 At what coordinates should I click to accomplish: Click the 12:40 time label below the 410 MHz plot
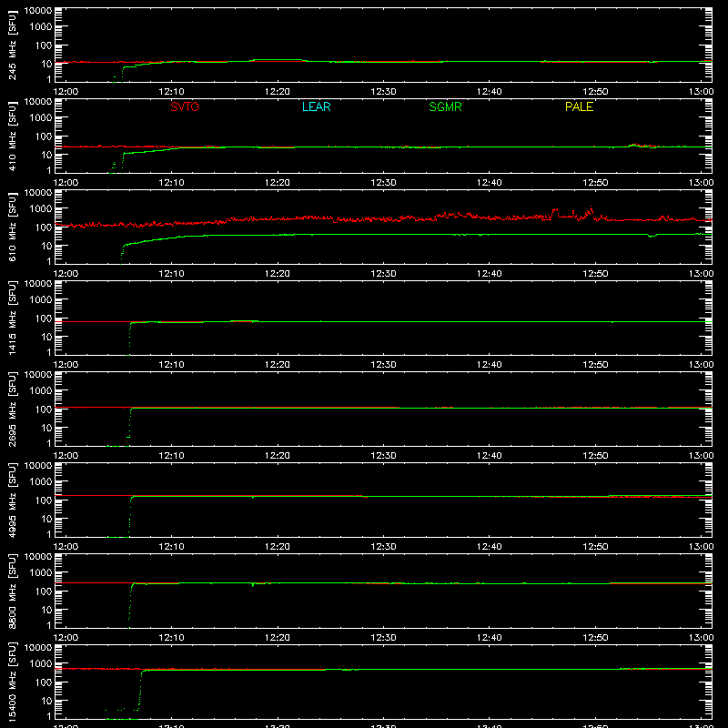coord(490,183)
